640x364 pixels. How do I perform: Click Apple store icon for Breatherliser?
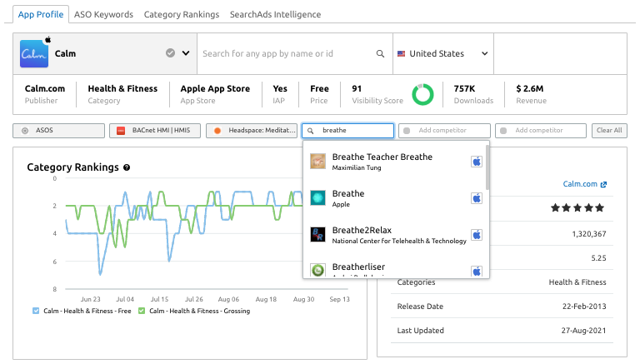tap(477, 272)
